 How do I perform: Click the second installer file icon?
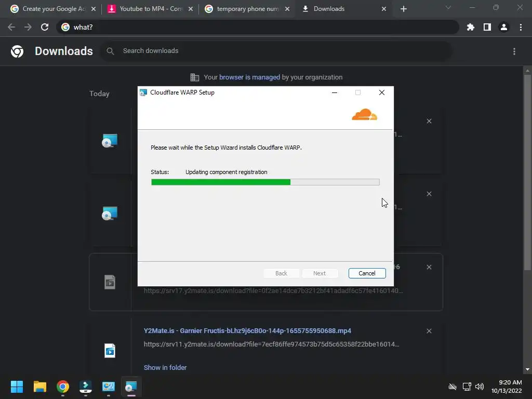coord(110,214)
